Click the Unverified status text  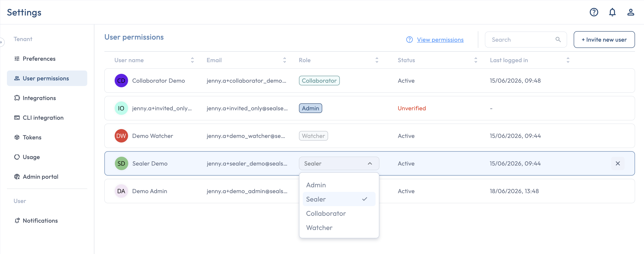point(412,108)
